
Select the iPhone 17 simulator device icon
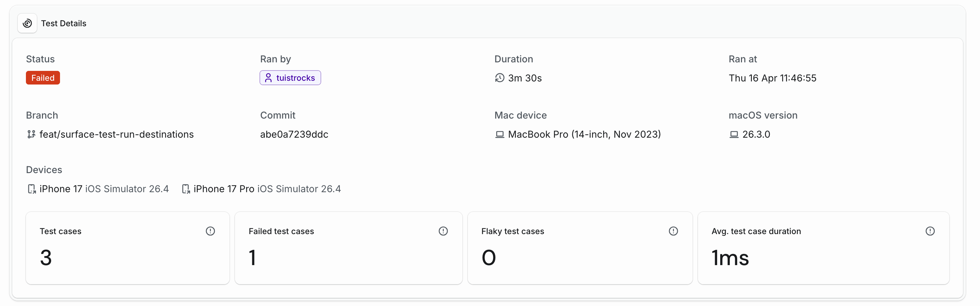click(x=32, y=188)
